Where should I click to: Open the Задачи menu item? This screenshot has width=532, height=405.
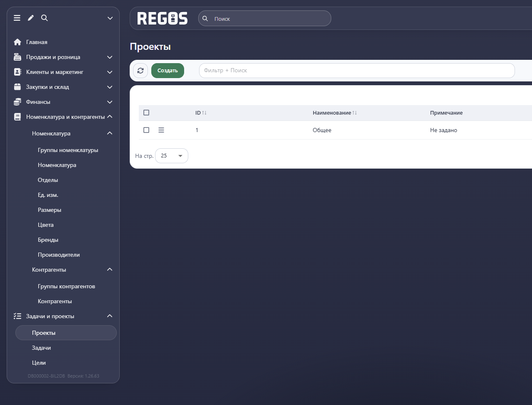pos(41,348)
